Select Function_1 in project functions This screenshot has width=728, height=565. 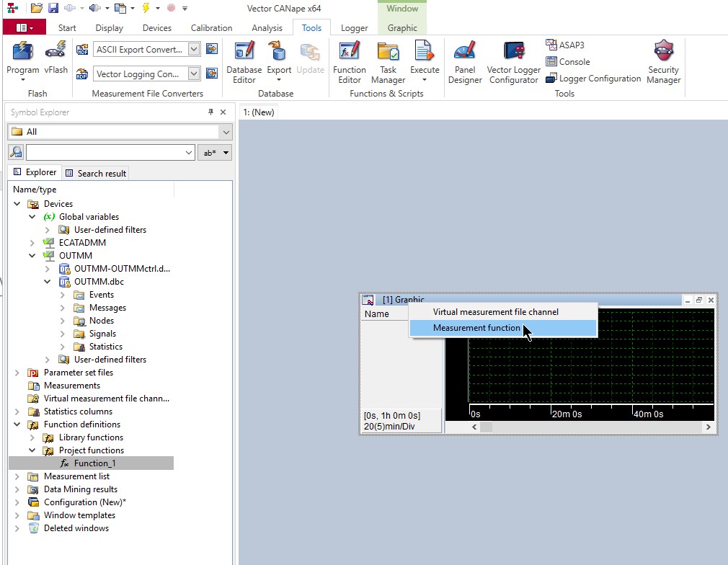tap(94, 463)
